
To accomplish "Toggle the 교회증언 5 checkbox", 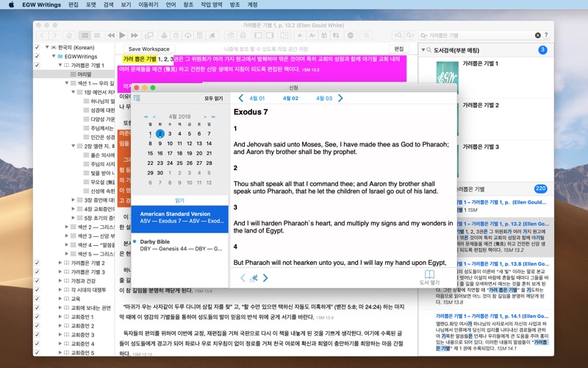I will [x=37, y=353].
